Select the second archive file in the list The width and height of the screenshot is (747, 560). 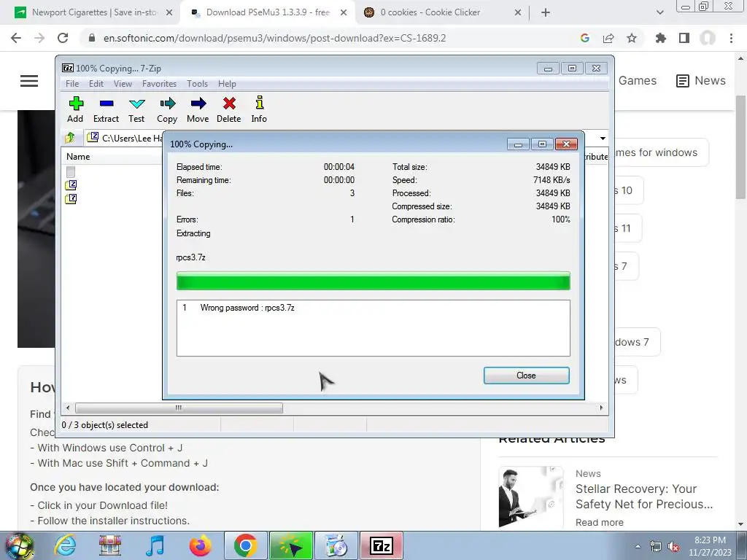click(x=71, y=185)
